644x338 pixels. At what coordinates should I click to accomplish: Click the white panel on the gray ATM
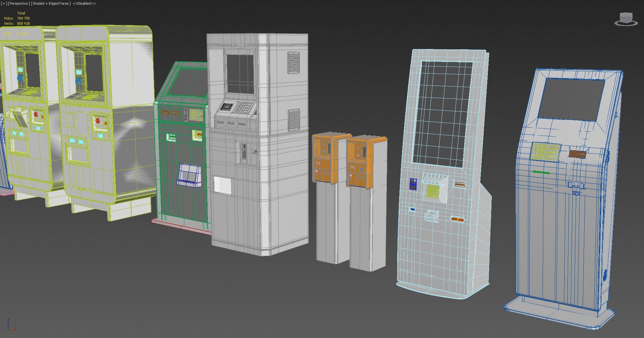pos(222,185)
